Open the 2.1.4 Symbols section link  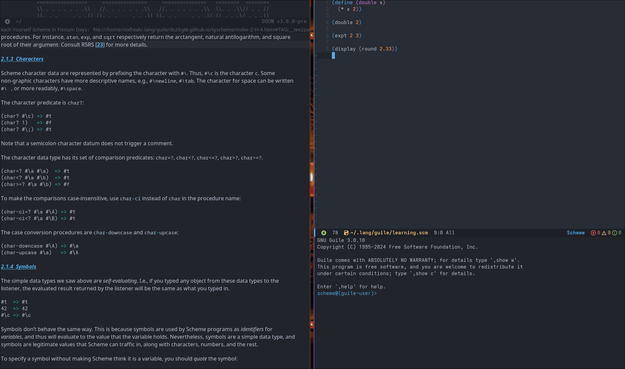(x=18, y=267)
